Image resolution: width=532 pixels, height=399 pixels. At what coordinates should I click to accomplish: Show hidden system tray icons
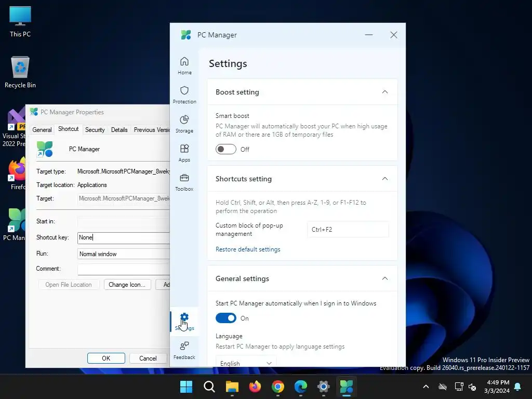[x=426, y=387]
